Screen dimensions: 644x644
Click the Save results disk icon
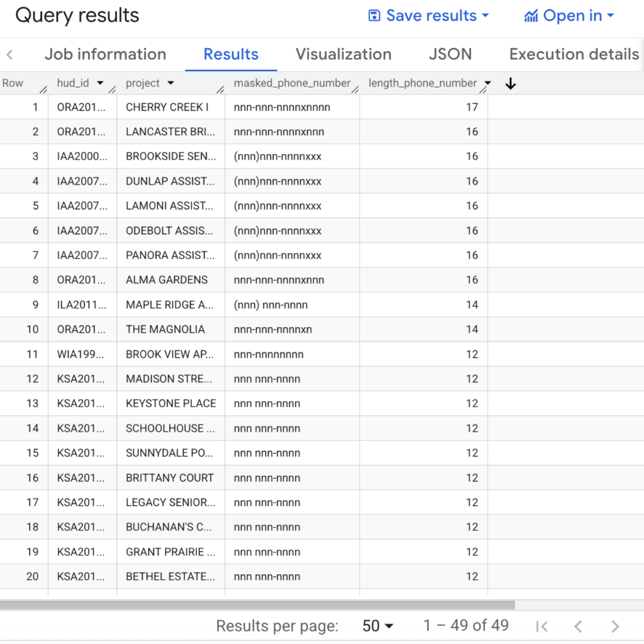pos(374,16)
